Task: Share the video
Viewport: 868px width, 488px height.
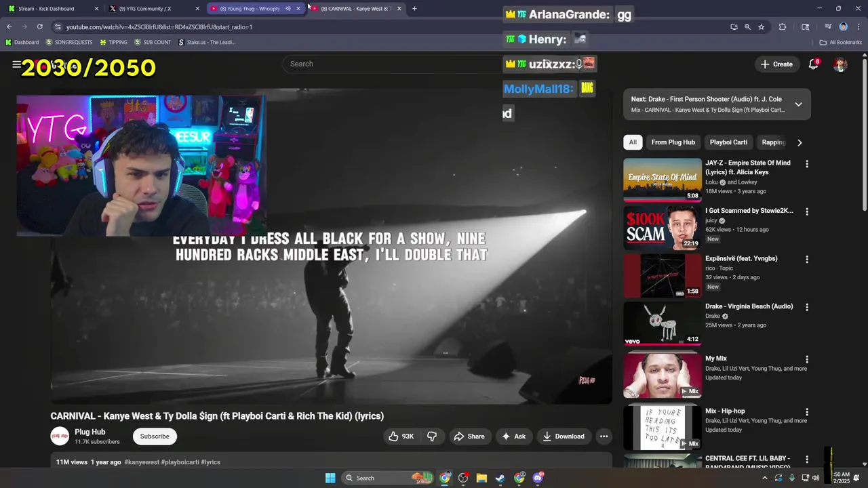Action: click(469, 436)
